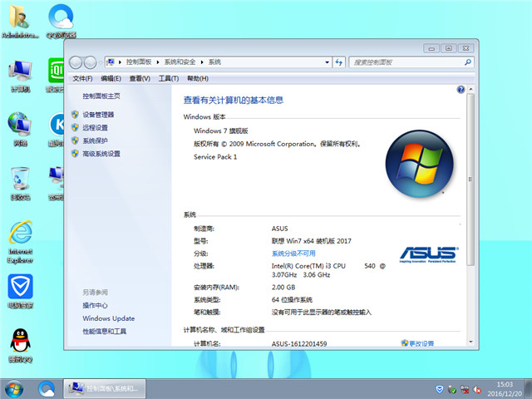Open the Tencent QQ penguin desktop icon
Viewport: 532px width, 399px height.
tap(20, 346)
